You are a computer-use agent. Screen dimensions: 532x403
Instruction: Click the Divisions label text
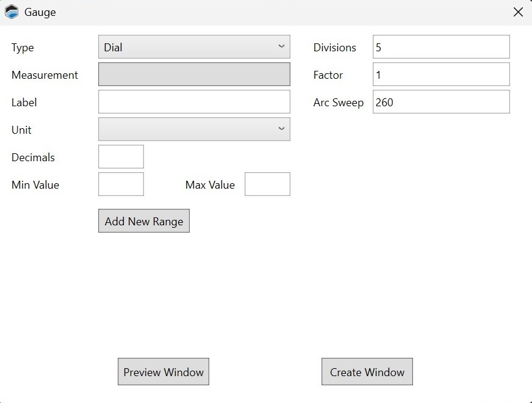point(334,48)
